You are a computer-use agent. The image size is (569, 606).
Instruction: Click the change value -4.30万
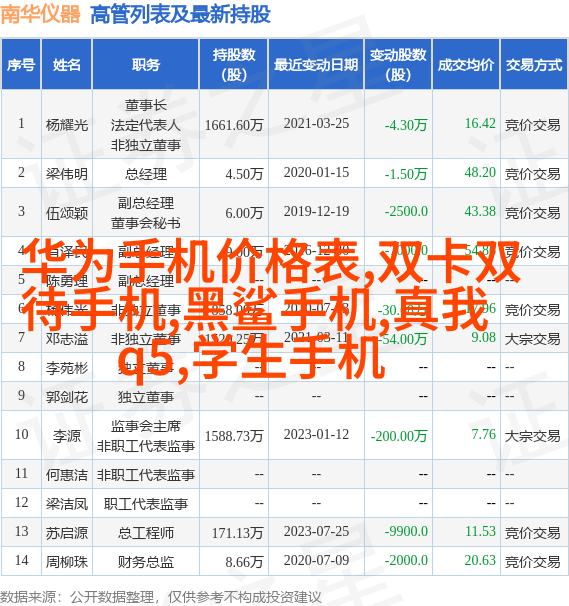point(406,125)
